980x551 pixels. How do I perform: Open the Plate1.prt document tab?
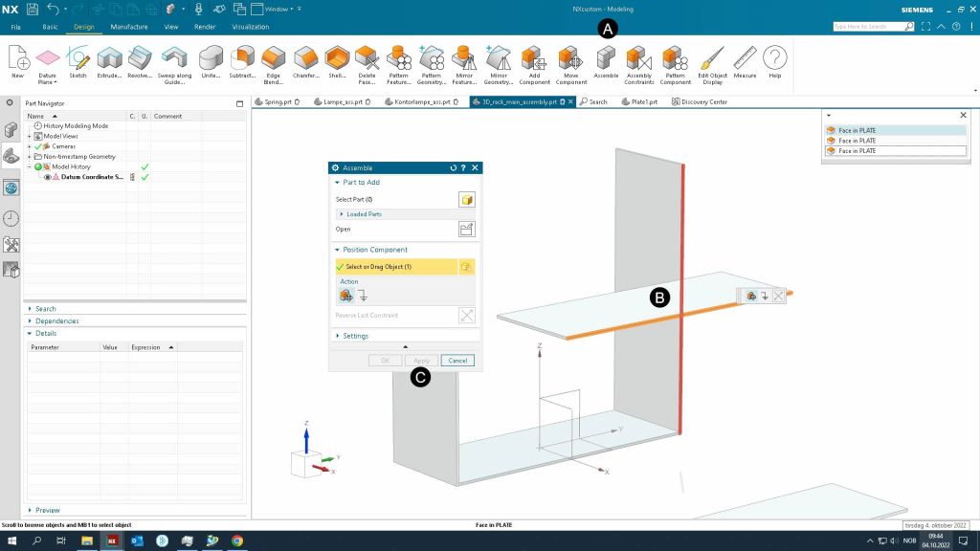pos(642,101)
